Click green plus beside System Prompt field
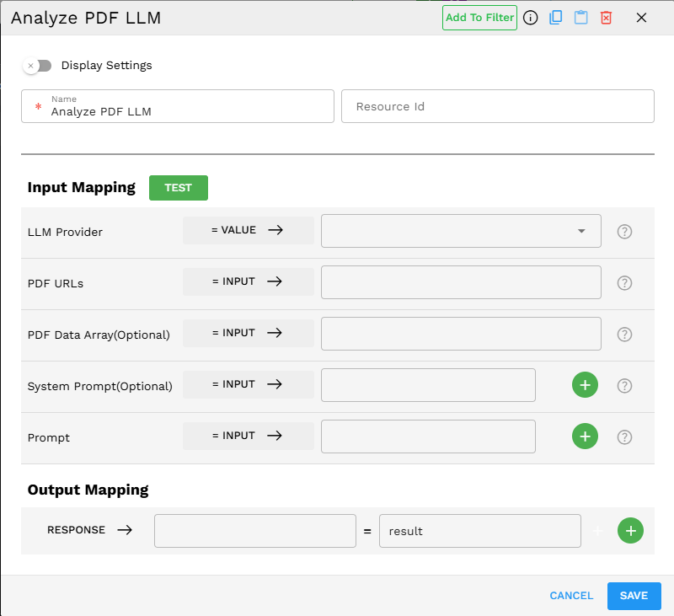The height and width of the screenshot is (616, 674). pos(585,385)
